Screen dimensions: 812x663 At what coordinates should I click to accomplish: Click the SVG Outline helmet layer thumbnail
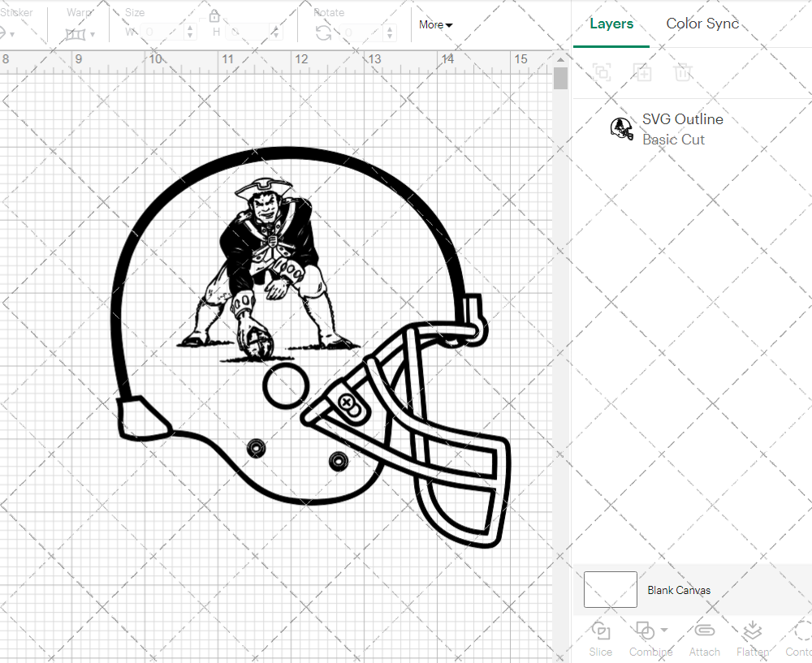click(621, 128)
